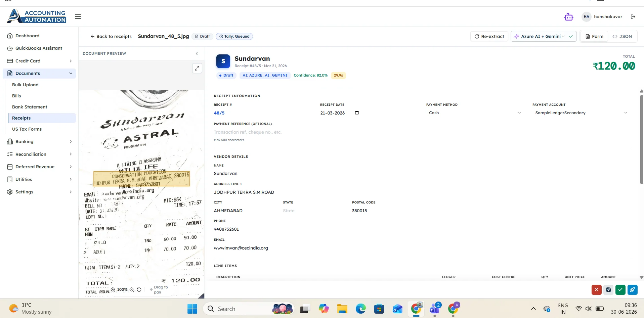Click Confidence: 82.0% label
This screenshot has height=318, width=644.
coord(310,76)
